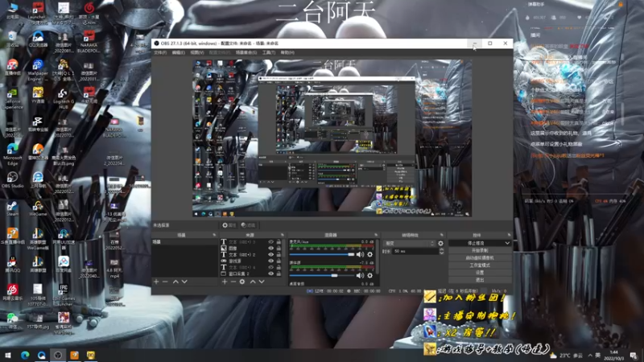This screenshot has width=644, height=362.
Task: Open GeForce Experience desktop icon
Action: (12, 99)
